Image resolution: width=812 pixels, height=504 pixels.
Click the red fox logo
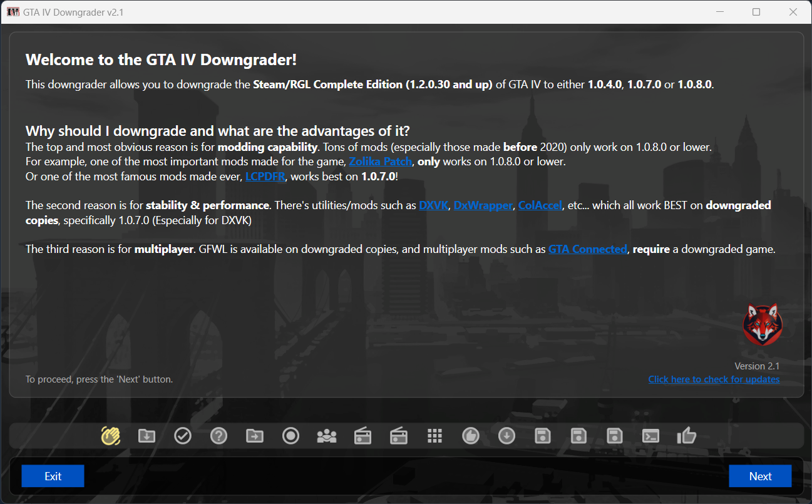pos(762,324)
